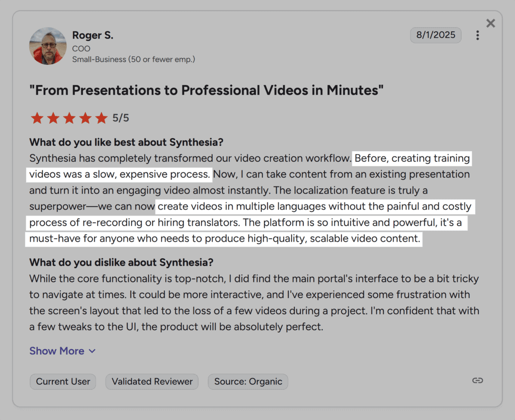Screen dimensions: 515x420
Task: Copy the review link using the chain icon
Action: 477,381
